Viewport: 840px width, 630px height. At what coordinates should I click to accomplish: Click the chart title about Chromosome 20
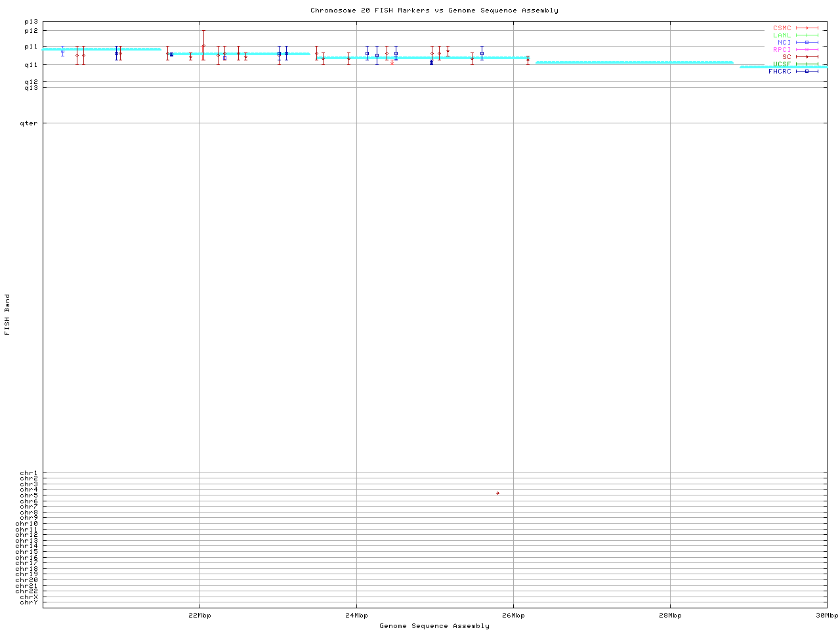click(434, 10)
